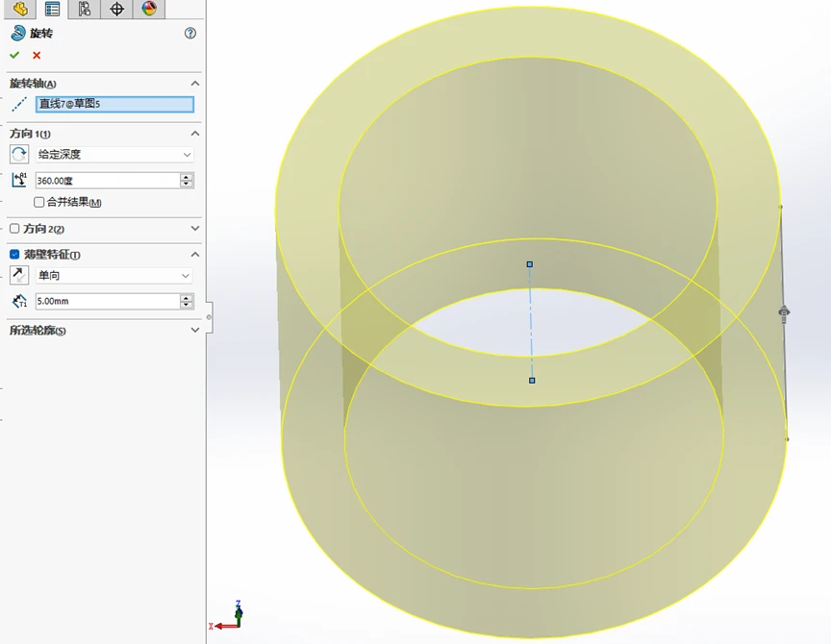The image size is (831, 644).
Task: Click the thickness icon beside 5.00mm
Action: point(19,302)
